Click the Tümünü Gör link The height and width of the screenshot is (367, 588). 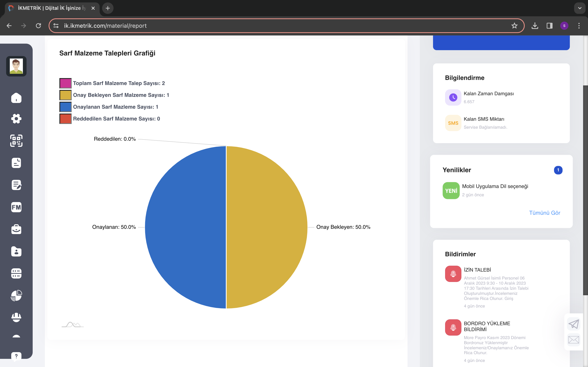(545, 213)
